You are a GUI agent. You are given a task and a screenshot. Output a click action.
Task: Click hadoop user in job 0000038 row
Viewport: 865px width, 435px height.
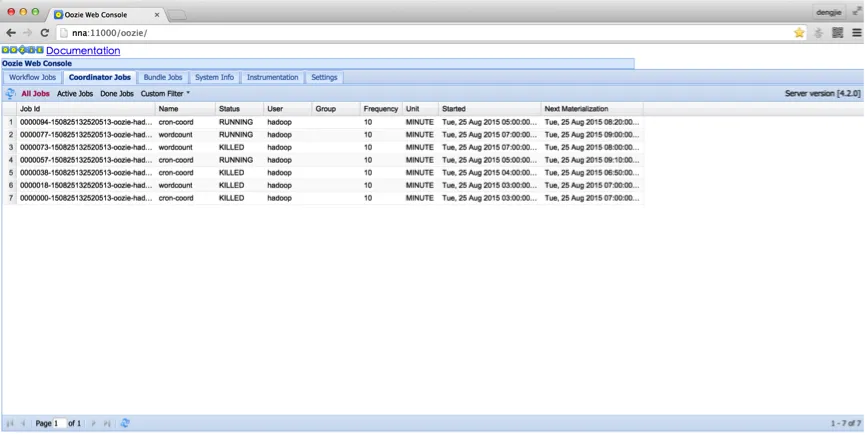[279, 173]
